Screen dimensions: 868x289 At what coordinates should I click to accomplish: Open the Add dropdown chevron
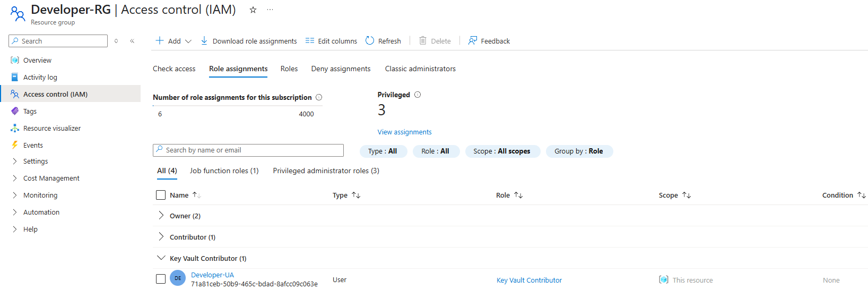click(x=188, y=41)
